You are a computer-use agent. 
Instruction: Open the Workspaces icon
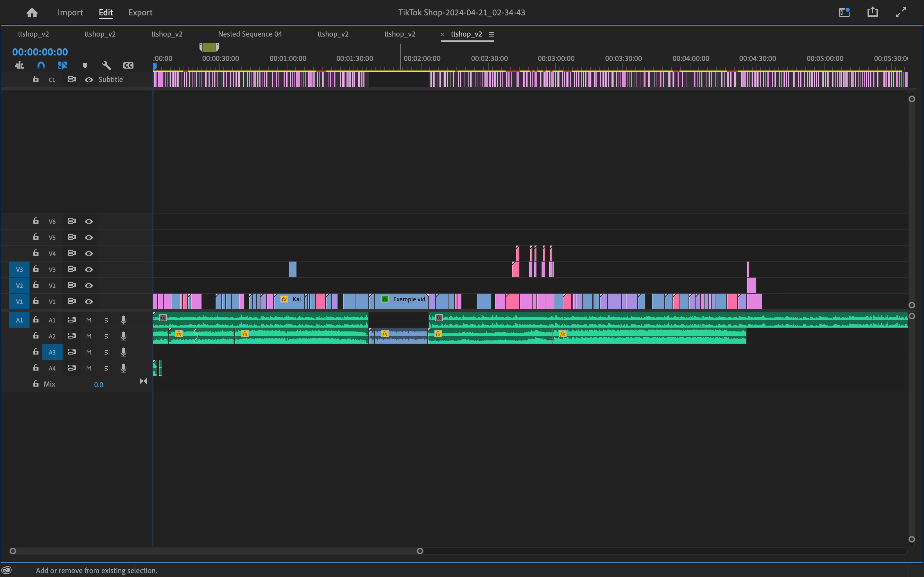pos(844,13)
